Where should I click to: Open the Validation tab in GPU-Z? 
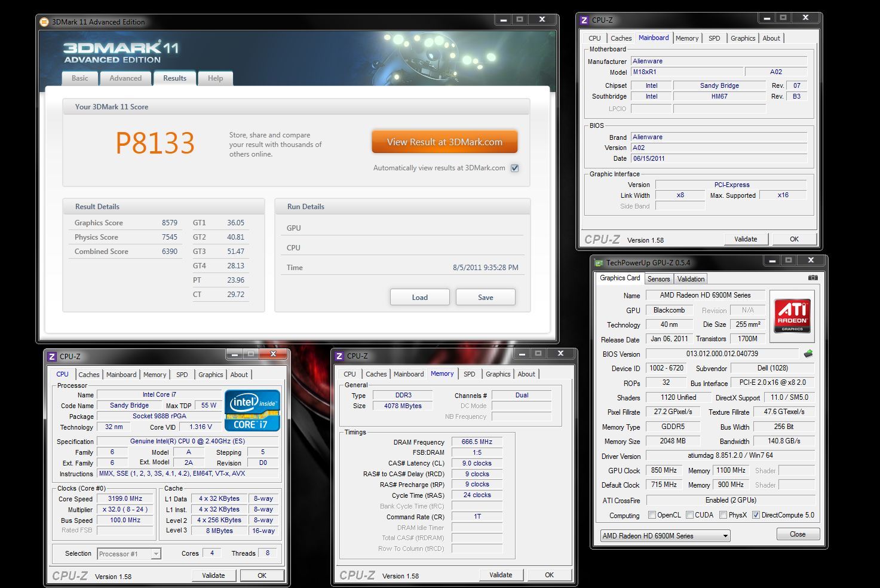coord(691,279)
